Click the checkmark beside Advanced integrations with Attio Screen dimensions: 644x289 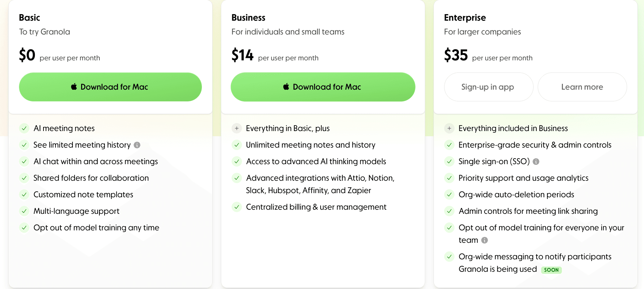(x=237, y=178)
